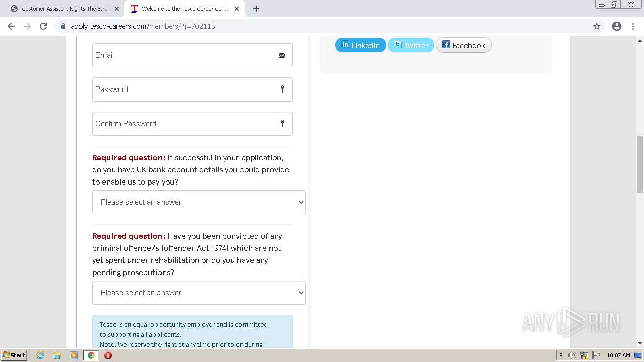The width and height of the screenshot is (644, 362).
Task: Bookmark this page with star icon
Action: coord(597,26)
